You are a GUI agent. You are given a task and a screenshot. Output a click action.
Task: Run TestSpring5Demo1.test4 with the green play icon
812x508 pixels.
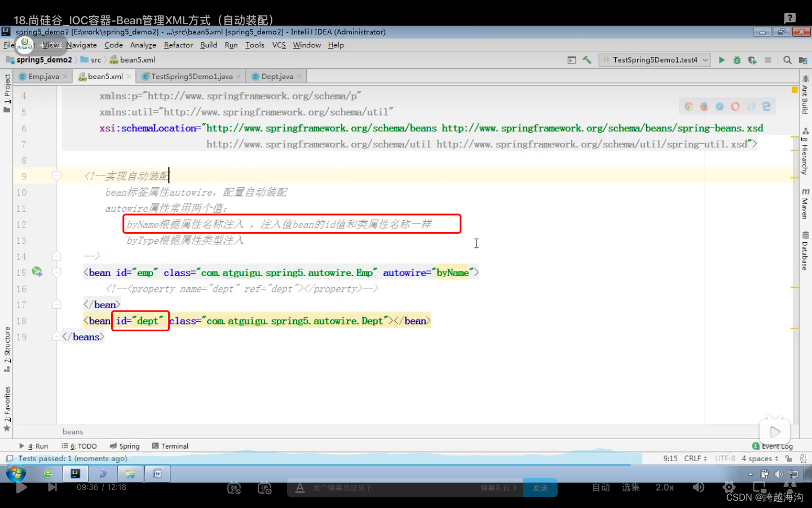[x=722, y=60]
